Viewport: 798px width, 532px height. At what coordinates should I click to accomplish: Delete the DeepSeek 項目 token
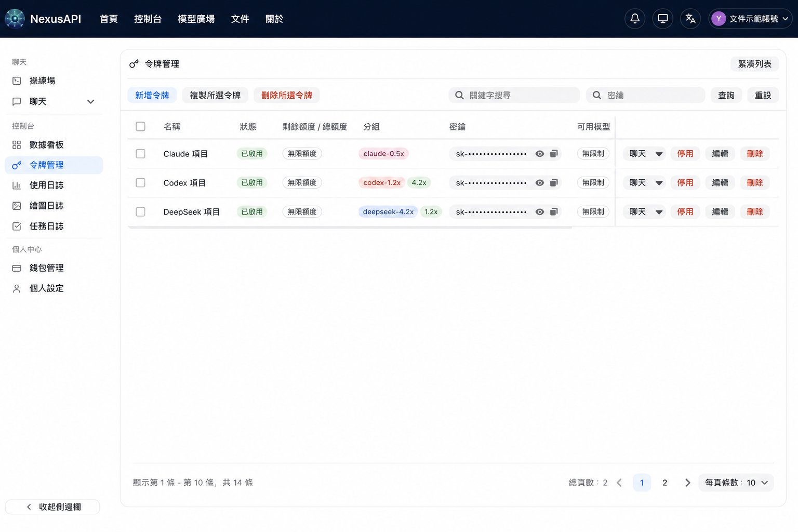pos(755,212)
